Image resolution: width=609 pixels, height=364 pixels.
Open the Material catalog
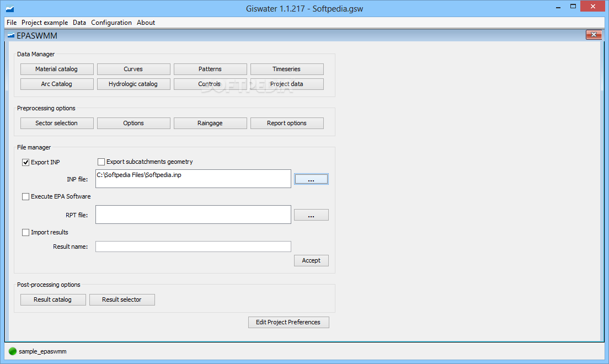pos(57,69)
